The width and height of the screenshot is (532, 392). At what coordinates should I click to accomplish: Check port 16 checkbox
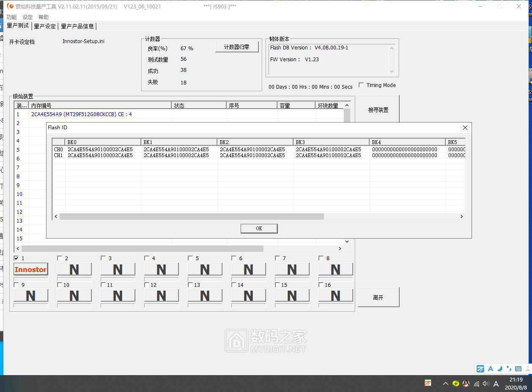321,285
